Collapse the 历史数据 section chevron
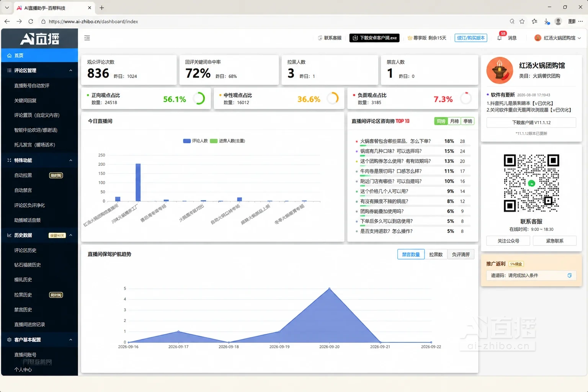Screen dimensions: 588x392 coord(71,235)
